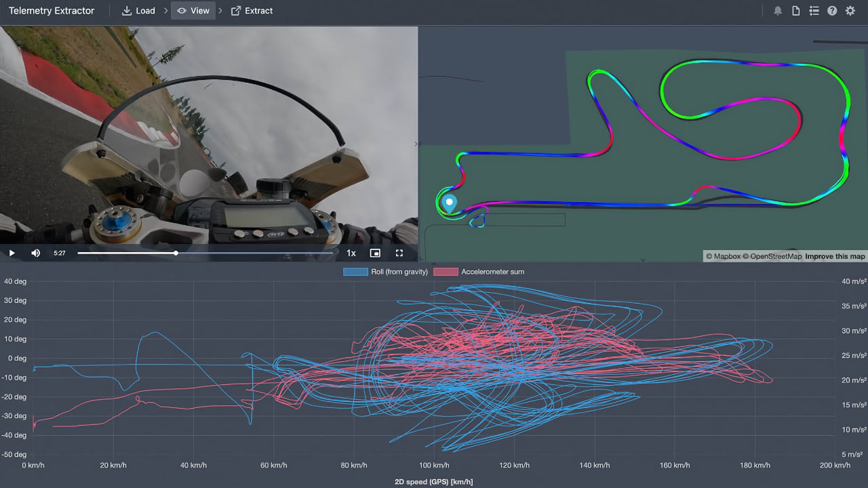Toggle picture-in-picture for the video
868x488 pixels.
pyautogui.click(x=375, y=253)
